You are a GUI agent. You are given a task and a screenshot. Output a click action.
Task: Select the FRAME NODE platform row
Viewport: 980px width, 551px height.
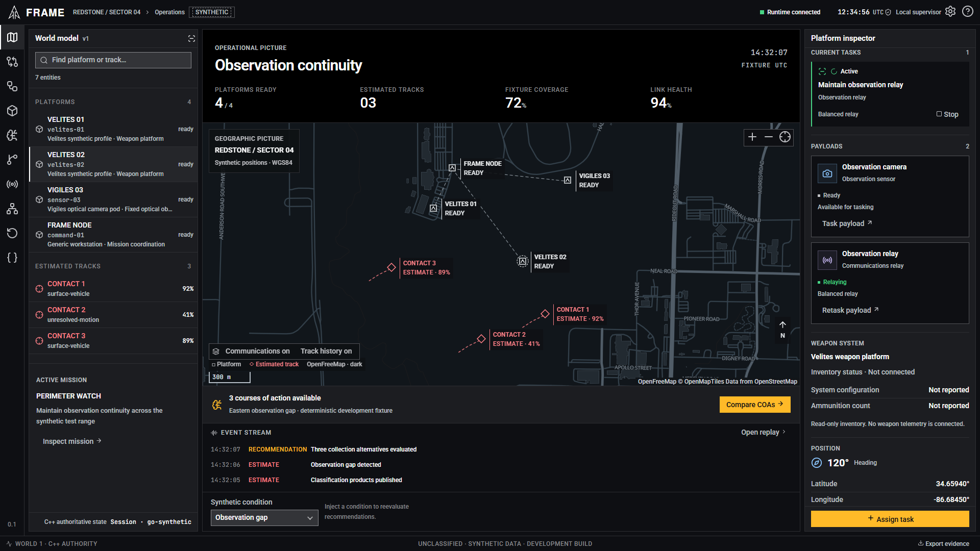[113, 235]
